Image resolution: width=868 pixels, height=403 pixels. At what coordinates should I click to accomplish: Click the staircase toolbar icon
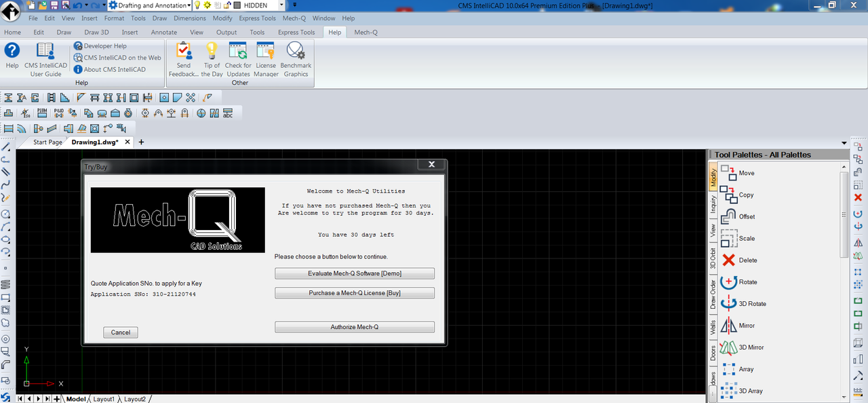pyautogui.click(x=64, y=98)
